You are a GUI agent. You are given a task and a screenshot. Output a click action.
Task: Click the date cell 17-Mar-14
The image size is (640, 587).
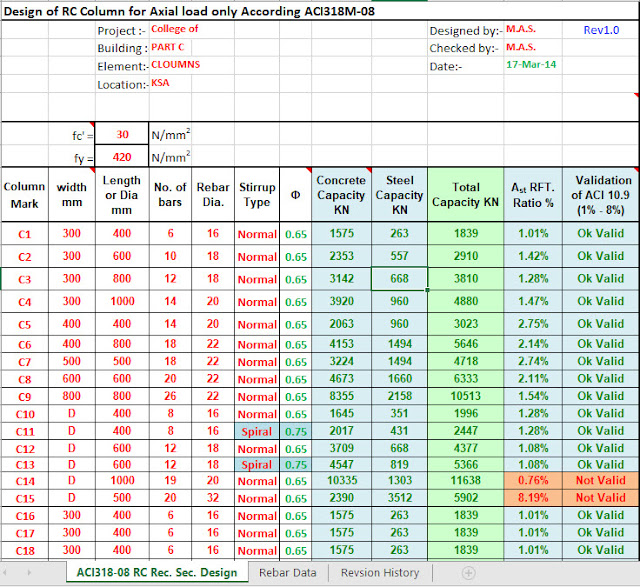[x=531, y=64]
